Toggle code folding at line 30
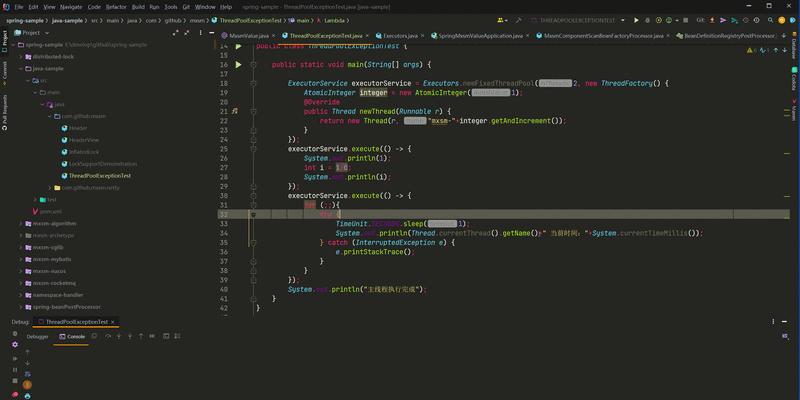 254,196
